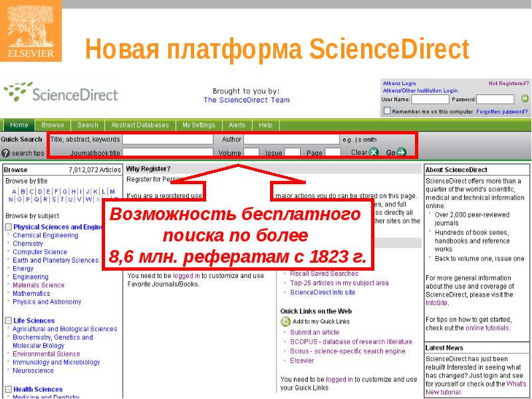This screenshot has width=532, height=399.
Task: Click the green Go arrow icon
Action: (401, 152)
